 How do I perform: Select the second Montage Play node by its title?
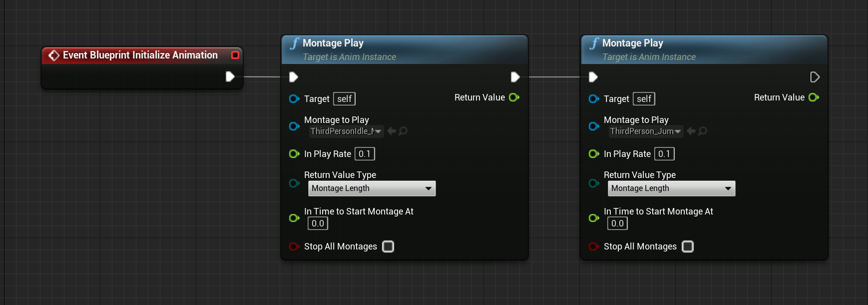[x=633, y=43]
